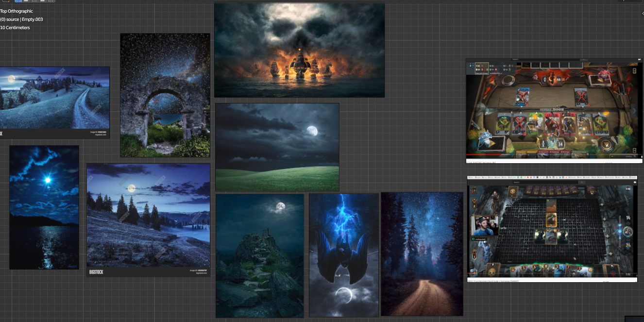Click the "Top Orthographic" view label
Image resolution: width=644 pixels, height=322 pixels.
pyautogui.click(x=17, y=11)
